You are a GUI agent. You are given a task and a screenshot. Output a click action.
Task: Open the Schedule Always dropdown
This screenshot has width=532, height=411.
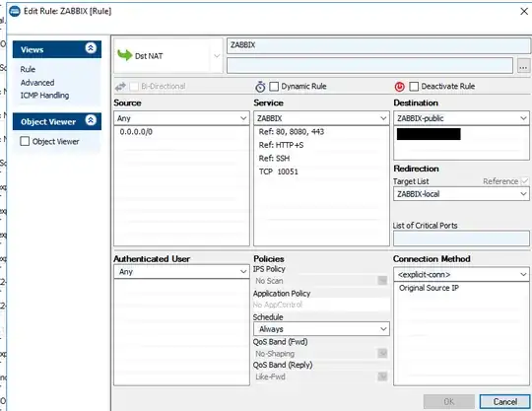(321, 329)
